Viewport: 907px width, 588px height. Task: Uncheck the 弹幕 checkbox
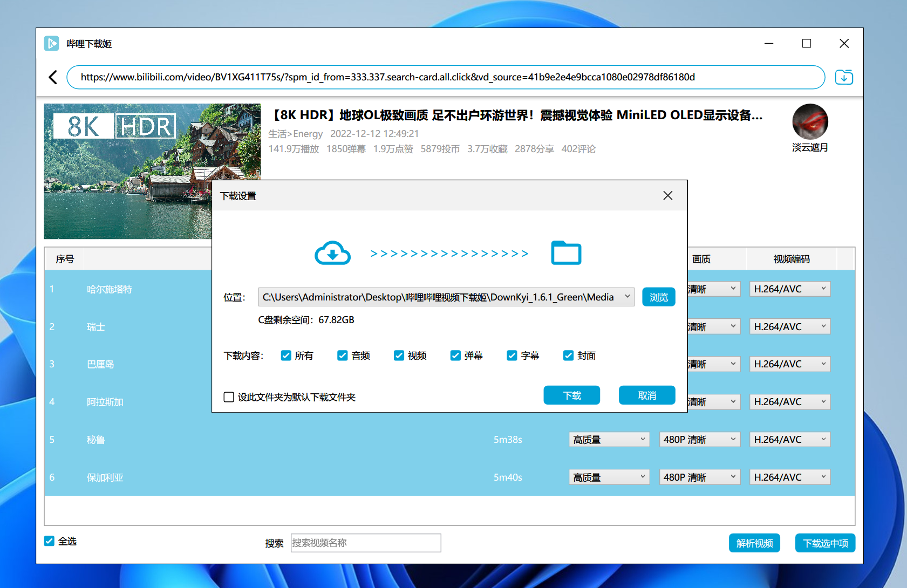point(455,355)
